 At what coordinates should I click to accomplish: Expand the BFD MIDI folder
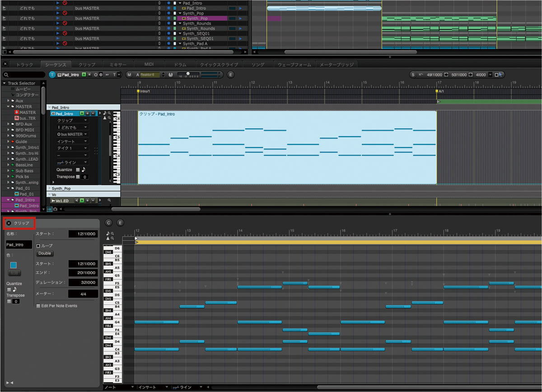[x=9, y=130]
